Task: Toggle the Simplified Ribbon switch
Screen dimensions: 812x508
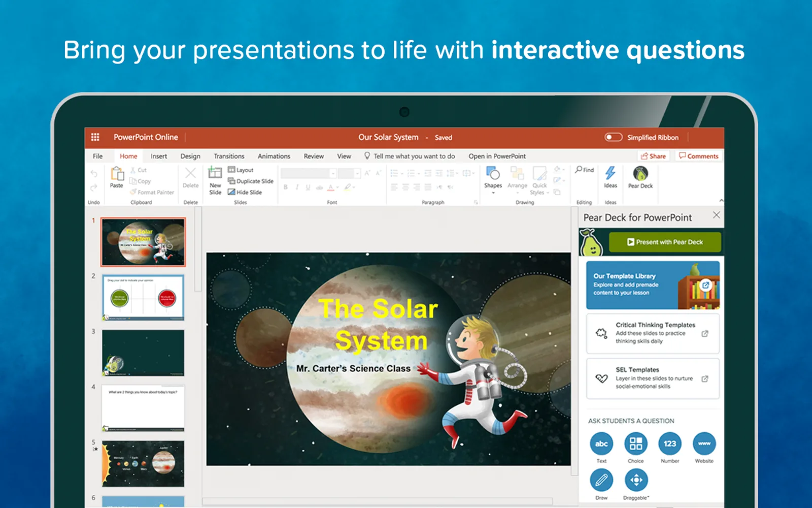Action: (613, 137)
